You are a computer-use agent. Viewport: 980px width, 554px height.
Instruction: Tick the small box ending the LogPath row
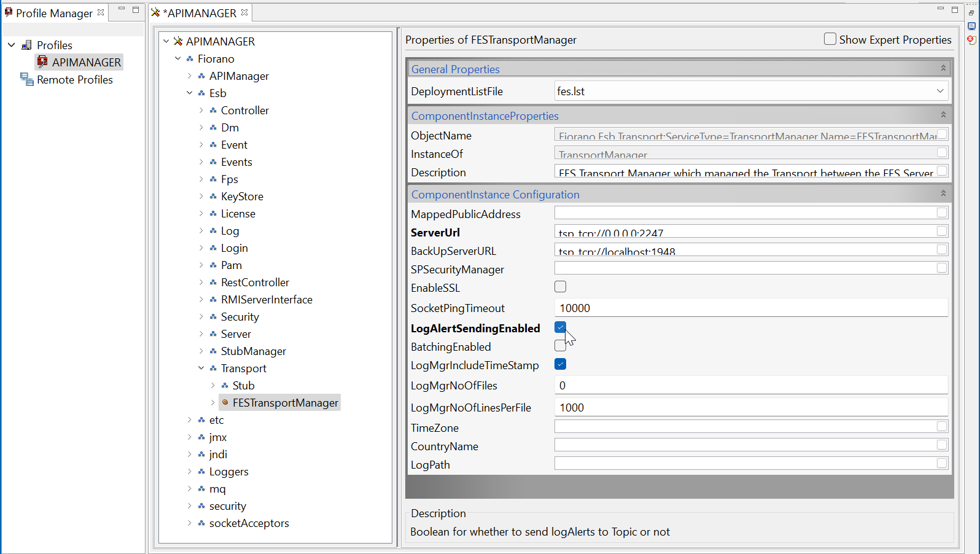[x=942, y=463]
